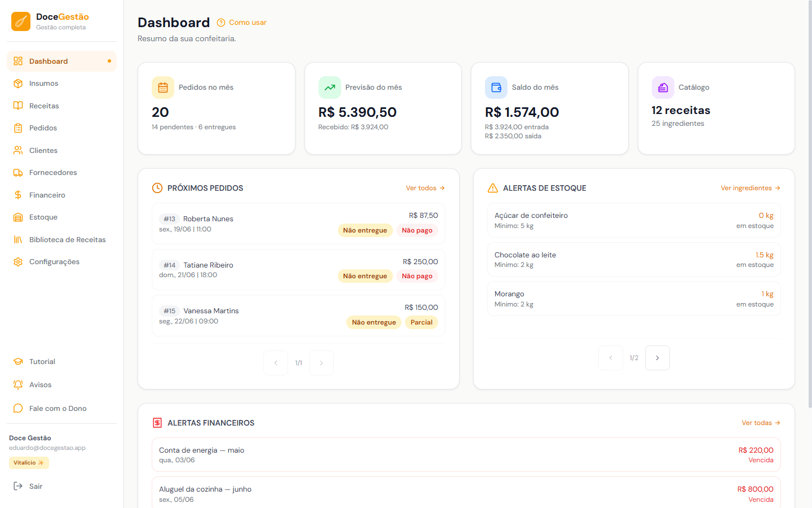Click the Parcial badge on Vanessa Martins order
This screenshot has height=508, width=812.
pyautogui.click(x=421, y=322)
